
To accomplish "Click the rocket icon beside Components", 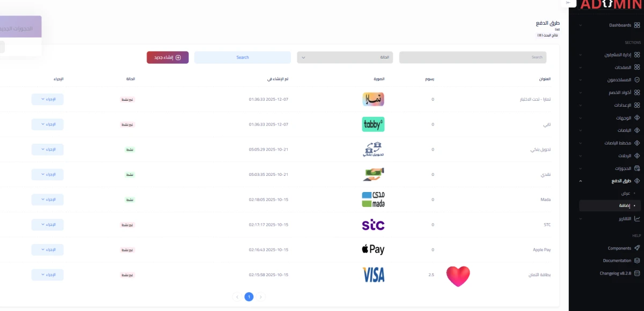I will [637, 248].
